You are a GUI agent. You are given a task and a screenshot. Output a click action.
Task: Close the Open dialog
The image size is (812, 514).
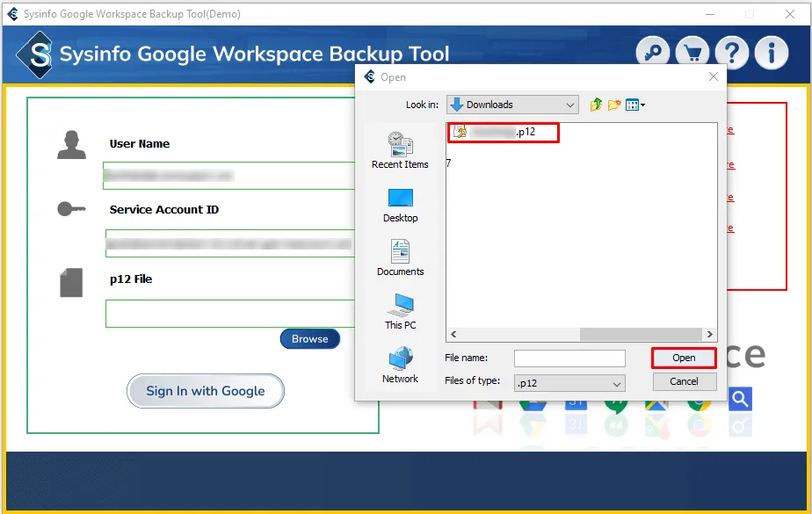coord(713,76)
